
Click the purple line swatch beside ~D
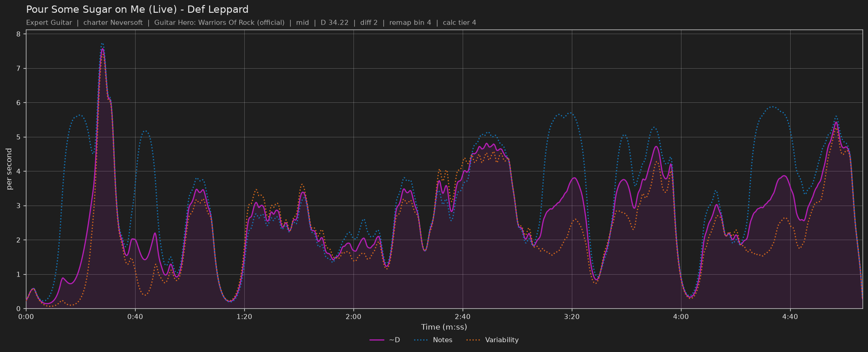pyautogui.click(x=377, y=340)
